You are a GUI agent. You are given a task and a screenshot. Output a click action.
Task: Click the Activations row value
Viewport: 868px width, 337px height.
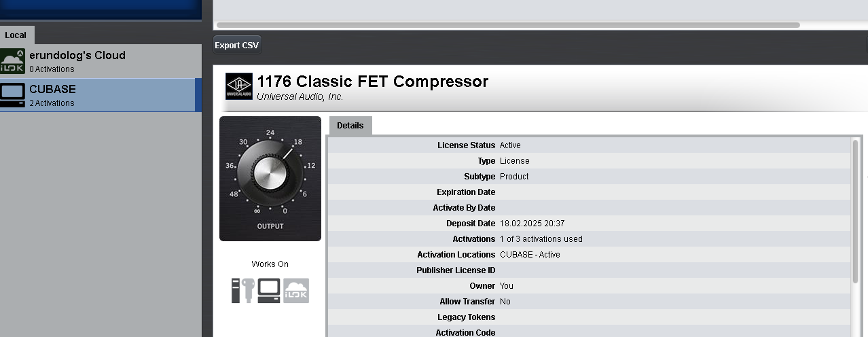(541, 239)
